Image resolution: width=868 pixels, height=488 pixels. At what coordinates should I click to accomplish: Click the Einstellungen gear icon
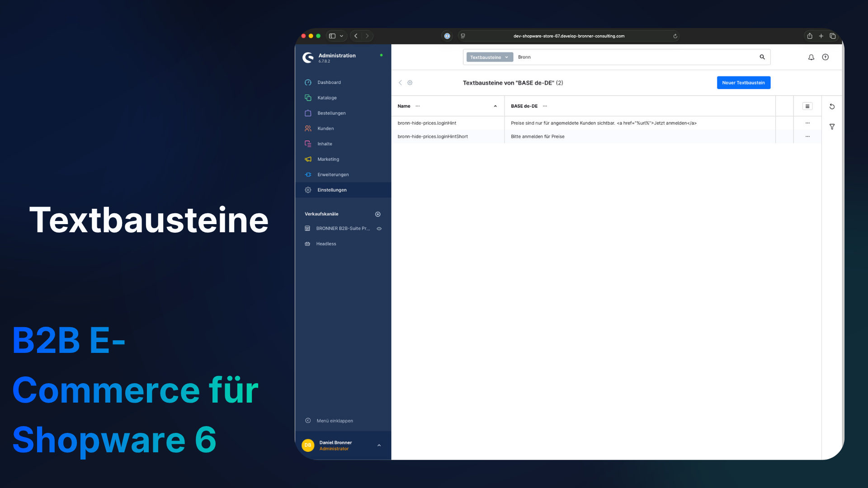click(308, 190)
